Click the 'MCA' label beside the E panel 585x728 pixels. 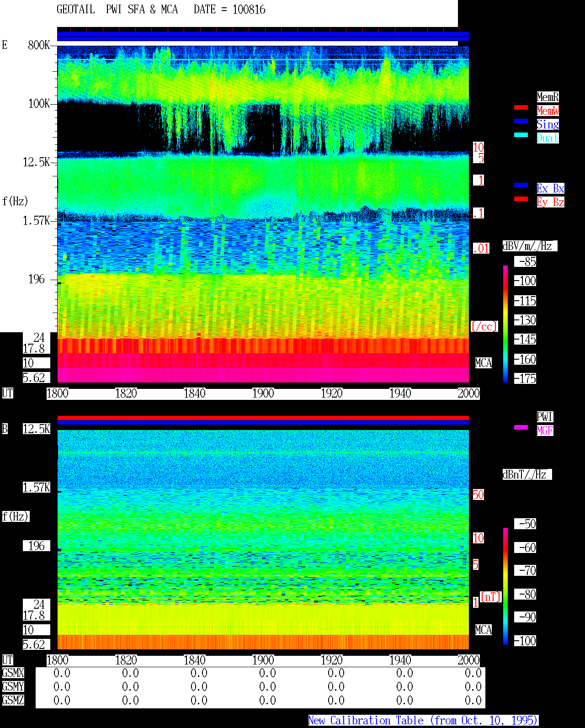(x=484, y=363)
